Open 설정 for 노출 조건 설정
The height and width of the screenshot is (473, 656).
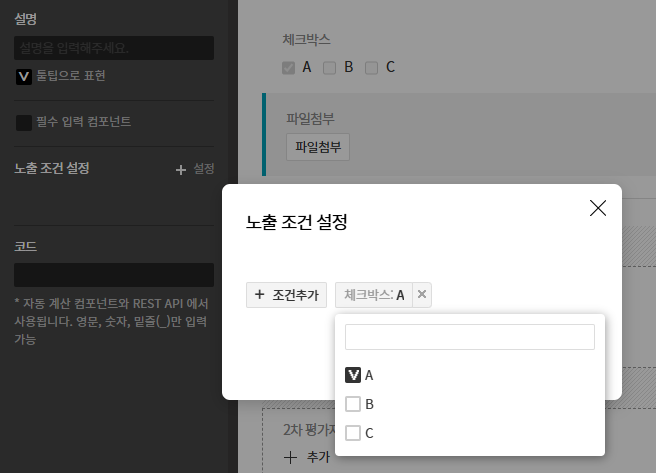tap(195, 169)
